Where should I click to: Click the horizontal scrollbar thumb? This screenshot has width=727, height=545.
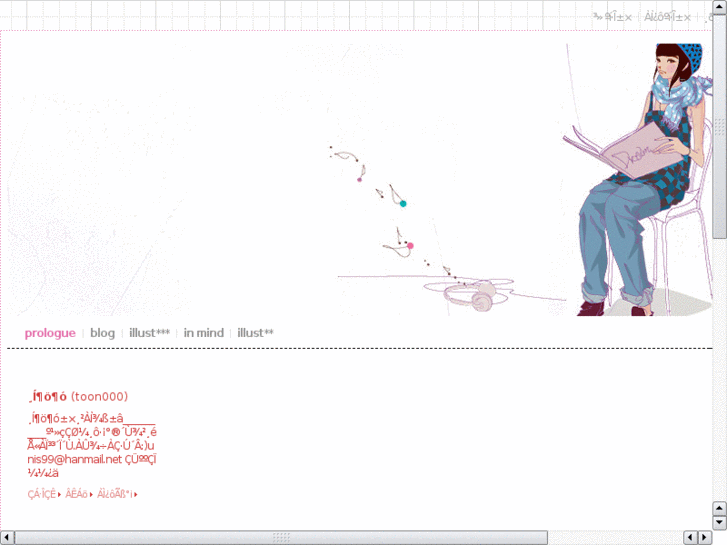[x=281, y=538]
